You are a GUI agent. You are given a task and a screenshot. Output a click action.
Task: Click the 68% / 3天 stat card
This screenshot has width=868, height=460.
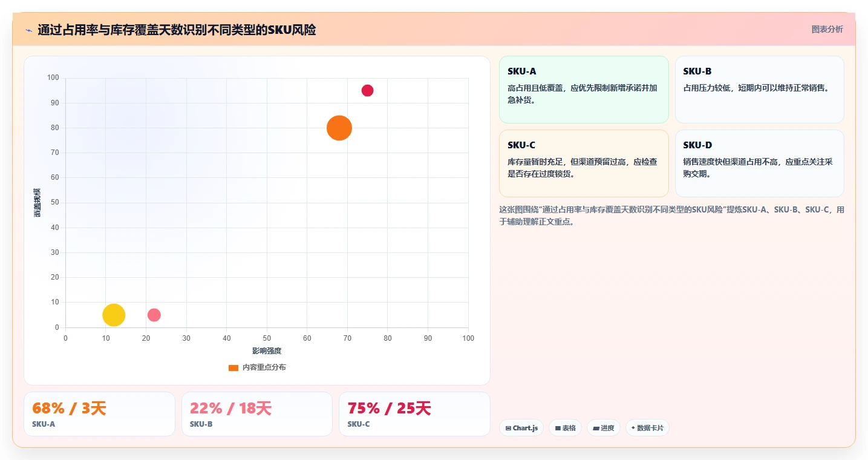(99, 414)
